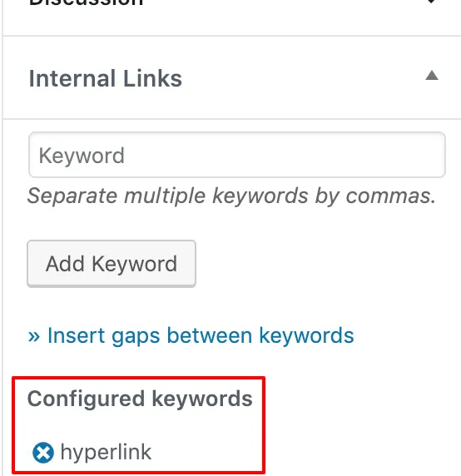461x476 pixels.
Task: Click the double-arrow symbol before Insert gaps
Action: tap(34, 336)
